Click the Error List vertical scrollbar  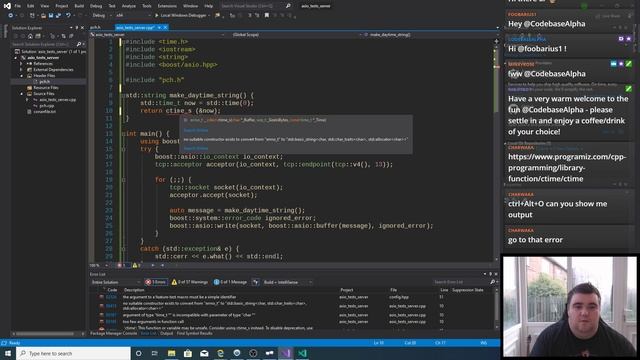click(x=496, y=309)
